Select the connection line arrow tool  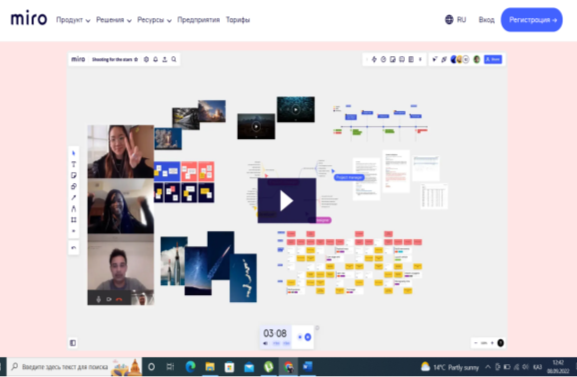click(74, 198)
